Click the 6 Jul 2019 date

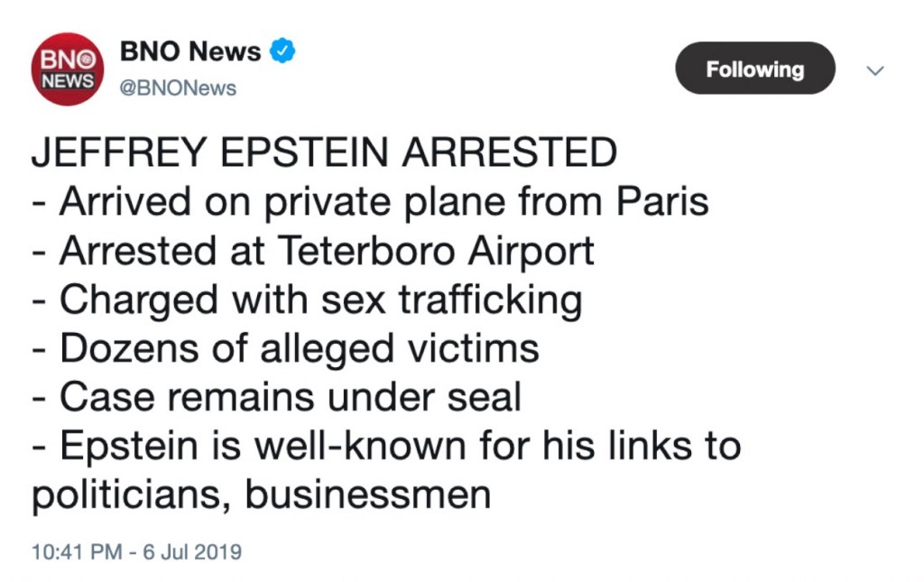click(x=193, y=551)
